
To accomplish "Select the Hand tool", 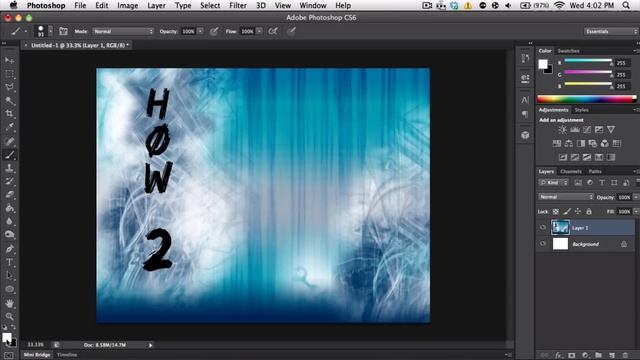I will (x=9, y=303).
